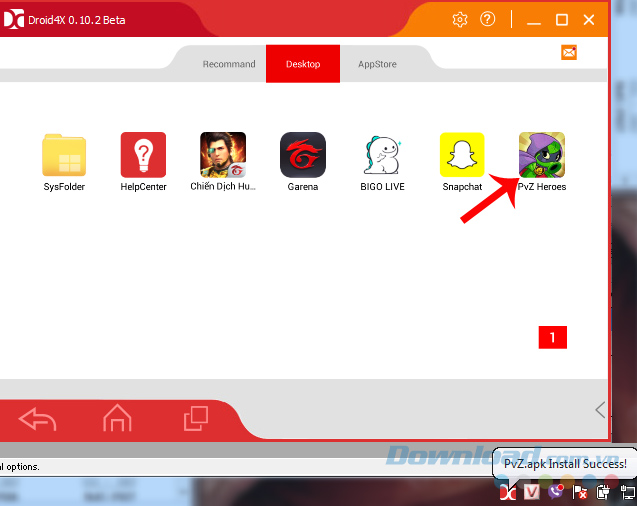Click the Droid4X logo in title bar
This screenshot has height=506, width=637.
click(14, 19)
